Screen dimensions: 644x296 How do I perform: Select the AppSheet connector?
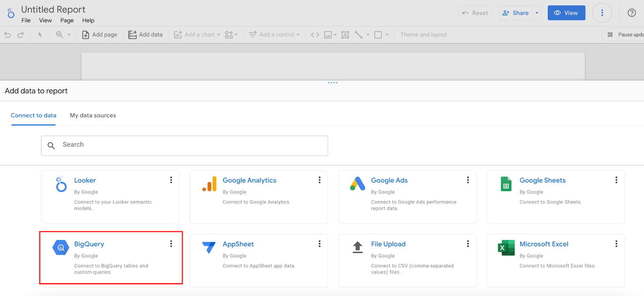click(259, 260)
